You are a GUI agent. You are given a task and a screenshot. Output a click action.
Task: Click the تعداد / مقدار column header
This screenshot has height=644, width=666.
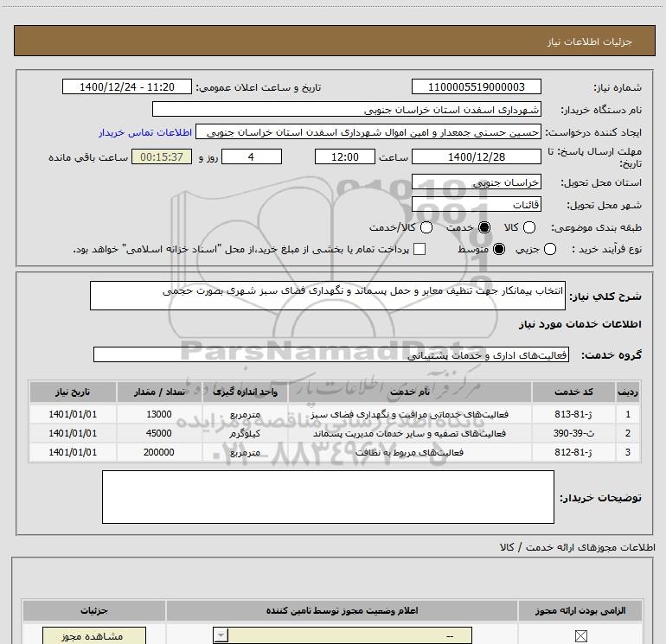[159, 392]
